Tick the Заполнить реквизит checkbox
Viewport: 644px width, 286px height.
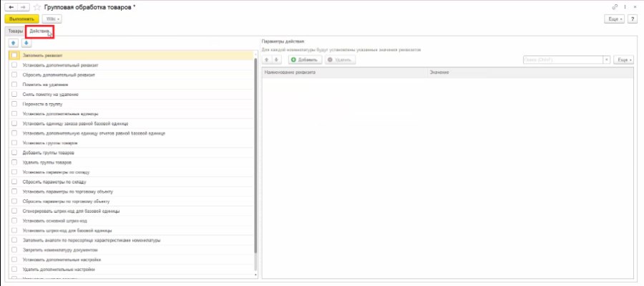point(15,55)
